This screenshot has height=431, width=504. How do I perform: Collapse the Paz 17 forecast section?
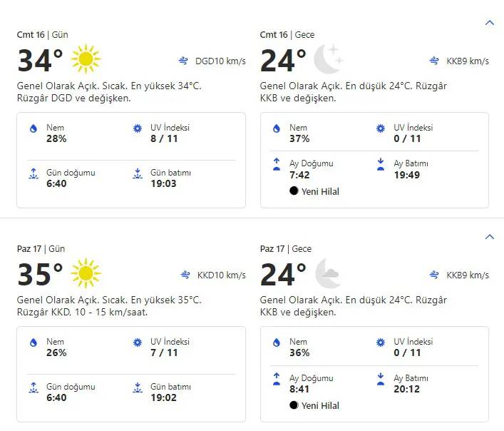(489, 237)
